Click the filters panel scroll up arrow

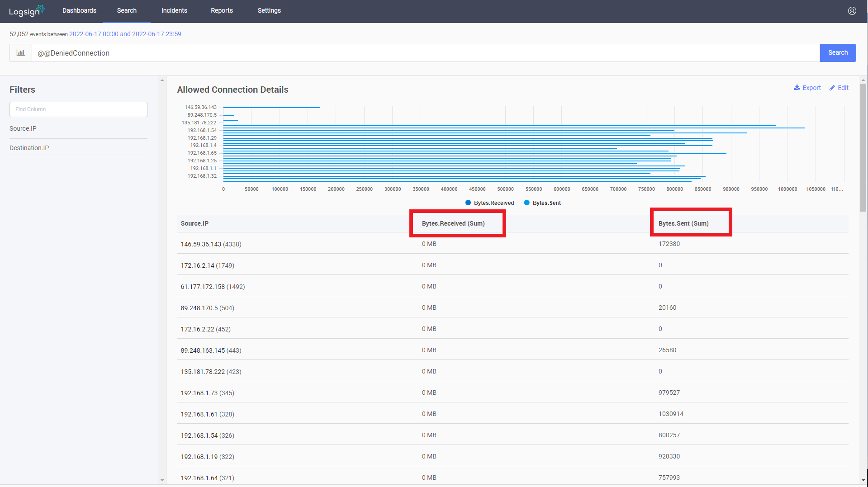tap(162, 80)
